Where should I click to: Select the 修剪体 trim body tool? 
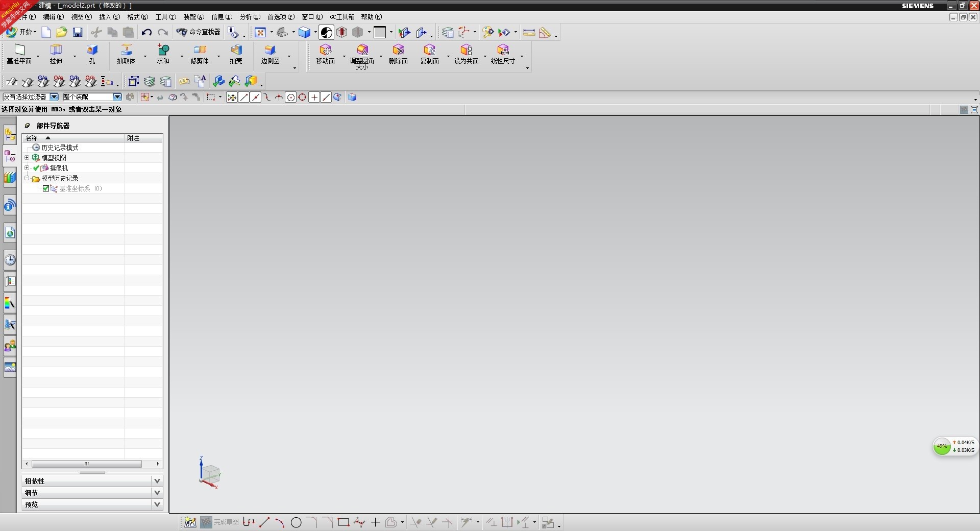point(200,54)
